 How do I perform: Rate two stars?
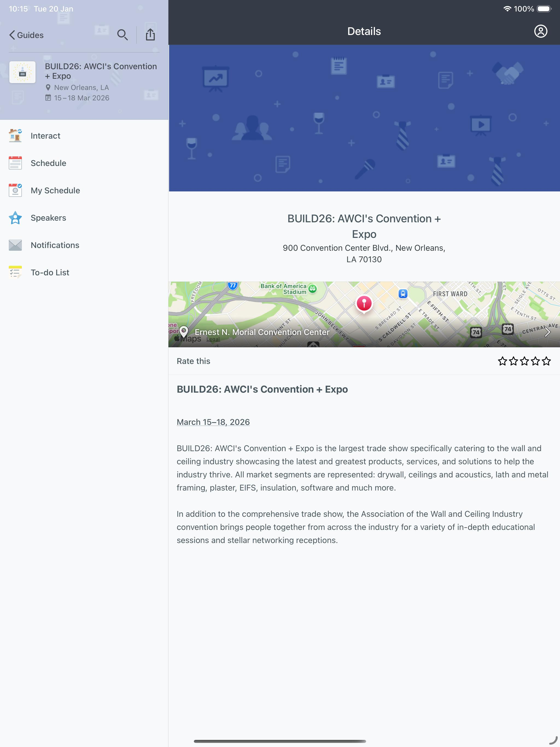click(514, 361)
